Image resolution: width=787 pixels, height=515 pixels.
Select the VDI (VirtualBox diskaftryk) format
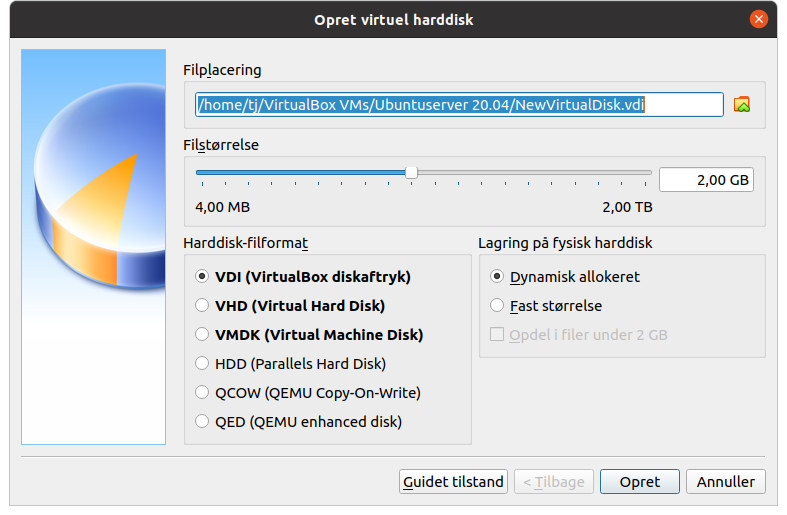303,277
